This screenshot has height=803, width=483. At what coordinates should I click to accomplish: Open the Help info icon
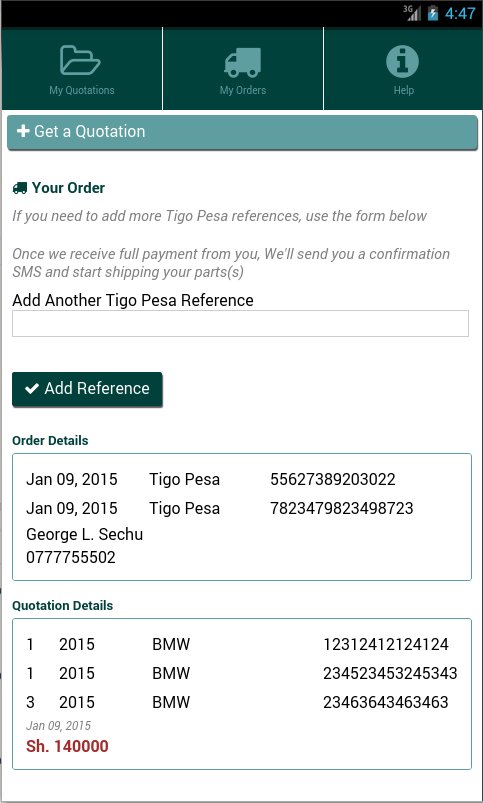403,61
